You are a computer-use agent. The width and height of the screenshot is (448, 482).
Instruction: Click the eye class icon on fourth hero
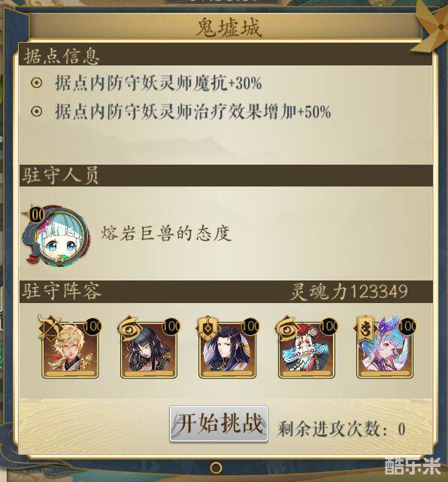286,328
